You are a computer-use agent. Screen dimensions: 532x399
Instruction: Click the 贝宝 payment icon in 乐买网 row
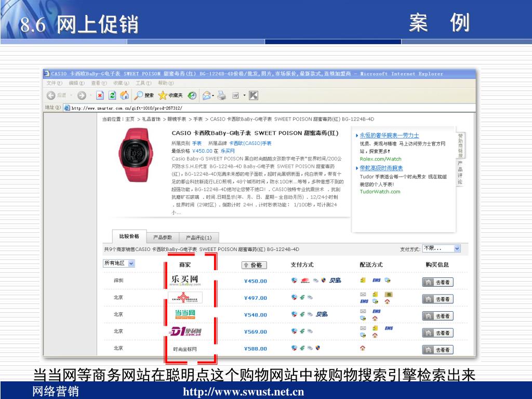coord(335,280)
